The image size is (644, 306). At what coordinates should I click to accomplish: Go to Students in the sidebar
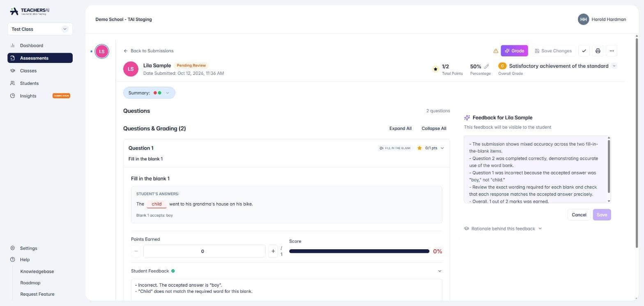pos(40,83)
